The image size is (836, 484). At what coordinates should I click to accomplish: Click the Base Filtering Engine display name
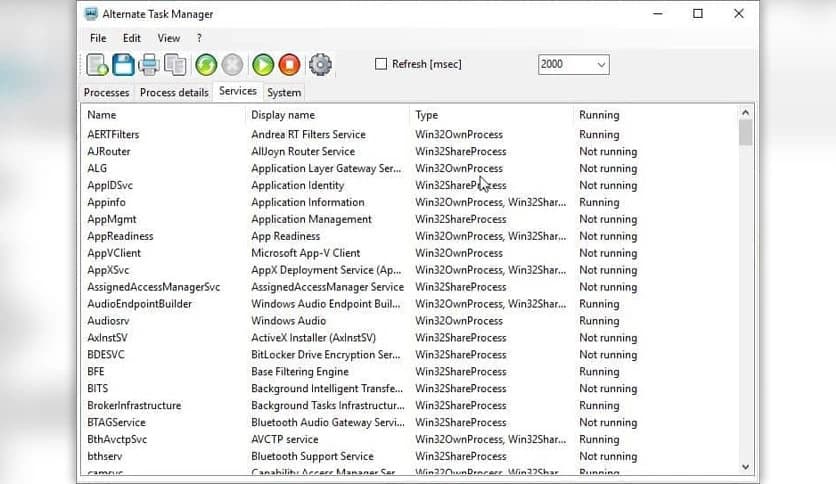[300, 372]
